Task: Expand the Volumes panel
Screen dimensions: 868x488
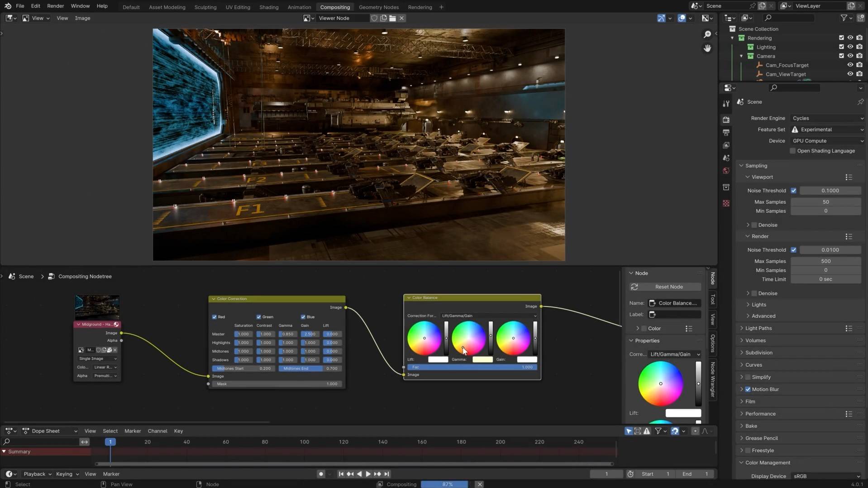Action: coord(741,340)
